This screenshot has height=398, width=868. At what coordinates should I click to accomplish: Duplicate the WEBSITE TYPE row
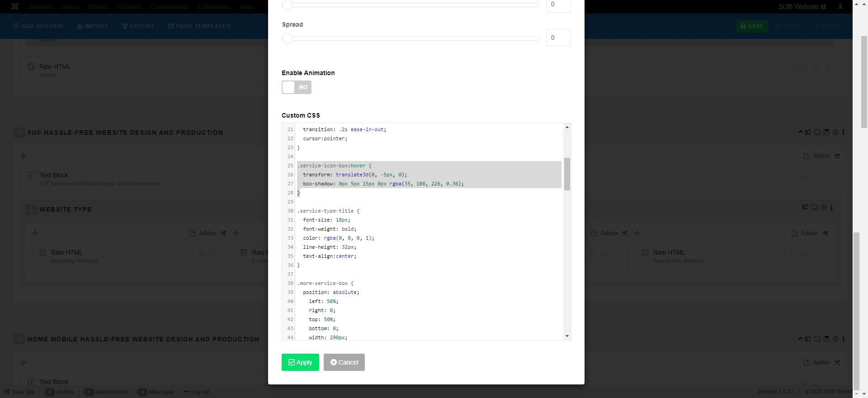point(815,208)
